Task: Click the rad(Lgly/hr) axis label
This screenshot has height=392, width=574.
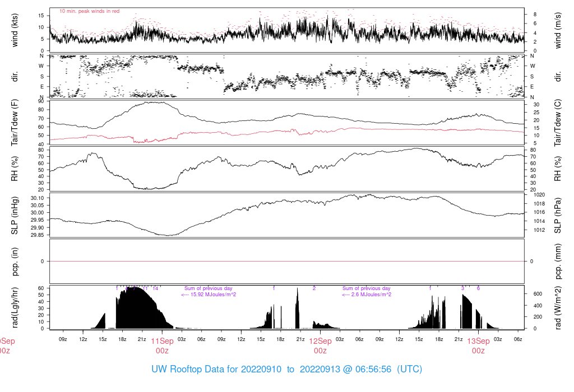Action: coord(14,307)
